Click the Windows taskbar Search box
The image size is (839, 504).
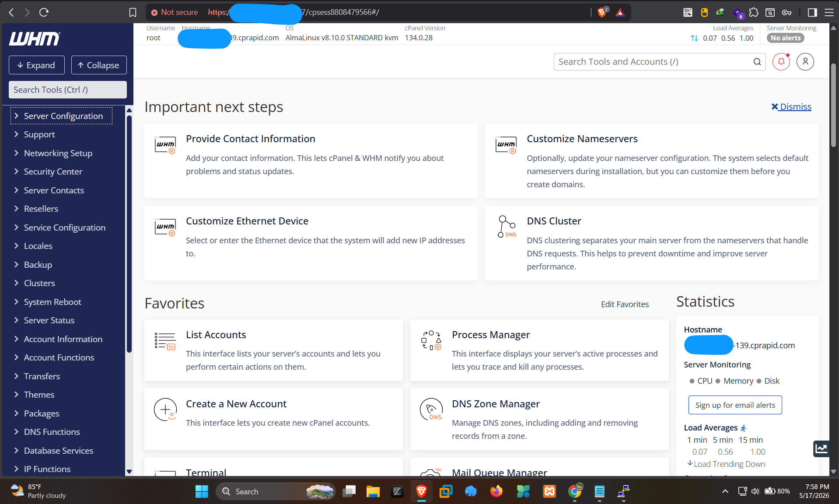(276, 492)
